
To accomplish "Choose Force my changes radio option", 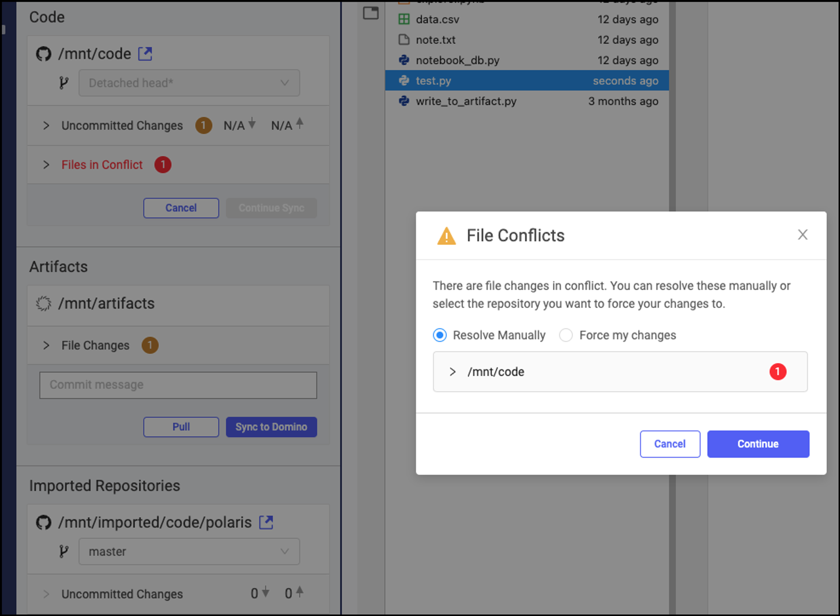I will pos(566,335).
